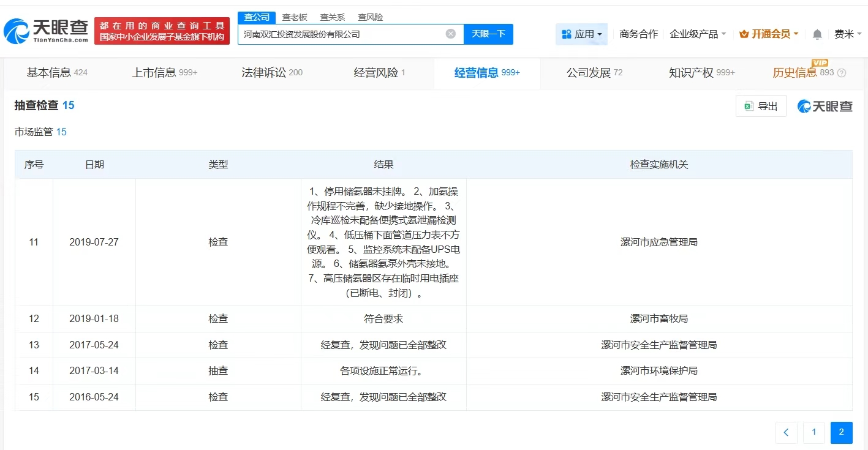This screenshot has height=450, width=868.
Task: Switch to the 查老板 search tab
Action: point(295,17)
